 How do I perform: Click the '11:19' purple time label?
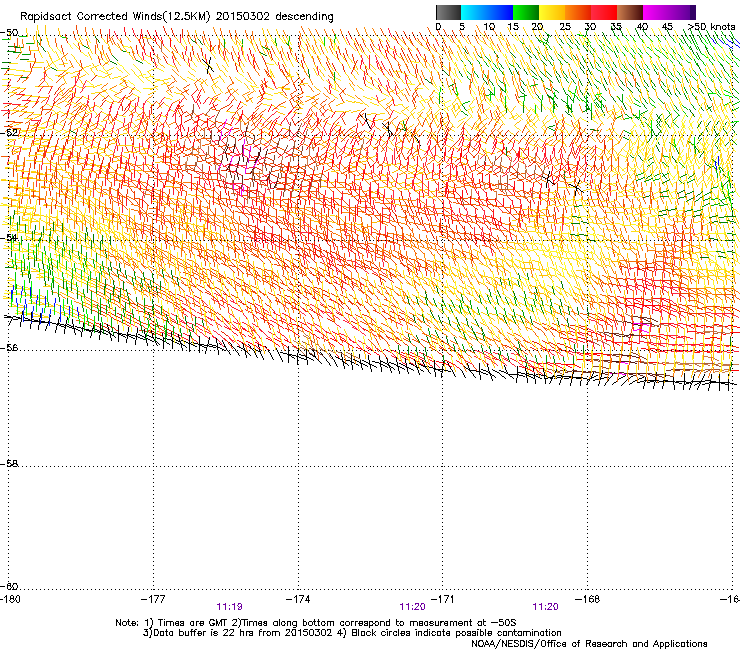tap(229, 607)
